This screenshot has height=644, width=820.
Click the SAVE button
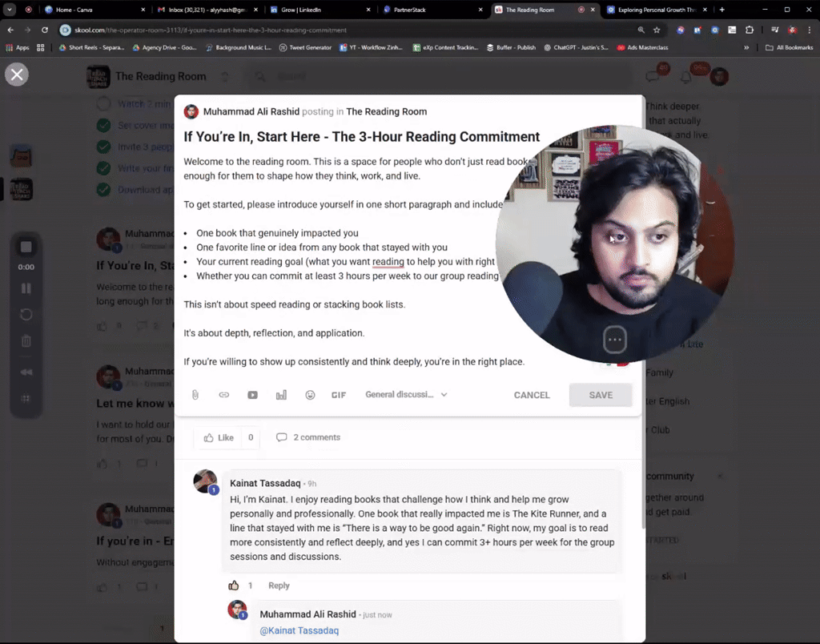click(x=601, y=395)
